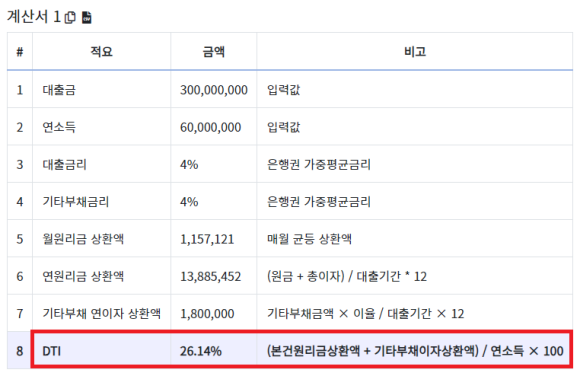Copy 계산서 1 table with the copy icon

coord(70,17)
